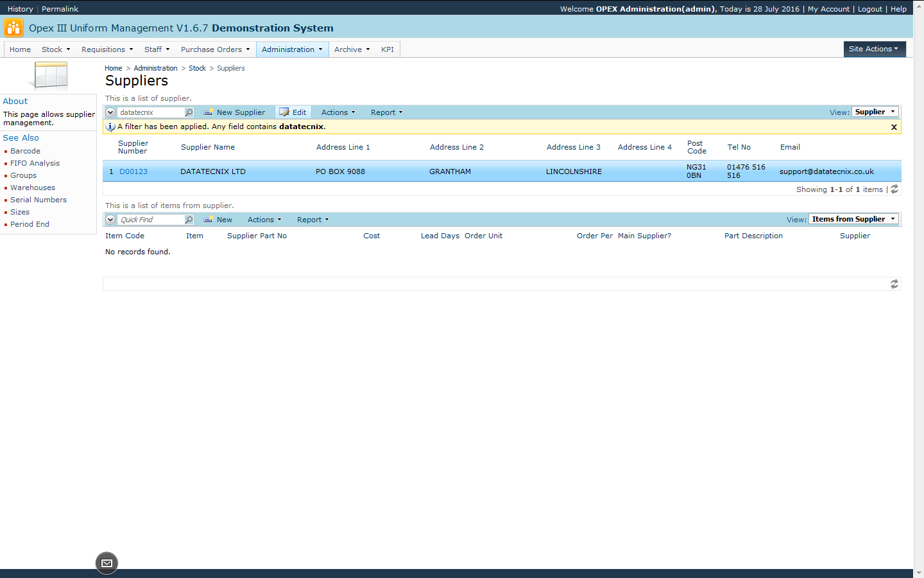The image size is (924, 578).
Task: Click the Opex orange logo icon
Action: click(13, 28)
